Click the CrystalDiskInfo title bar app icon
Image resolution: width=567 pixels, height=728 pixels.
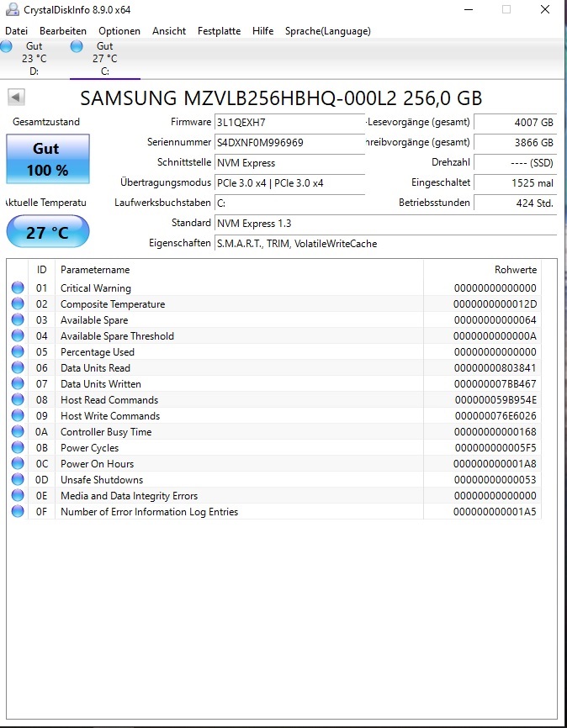tap(13, 9)
